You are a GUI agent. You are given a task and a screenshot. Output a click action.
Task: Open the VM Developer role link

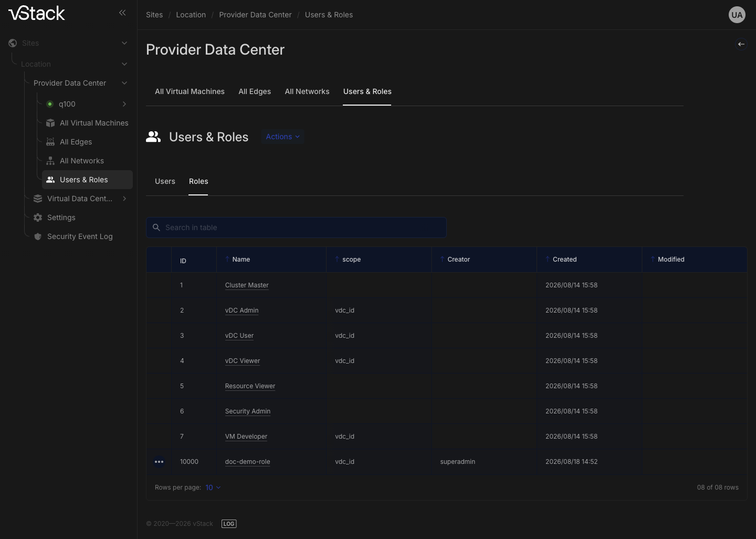[246, 437]
